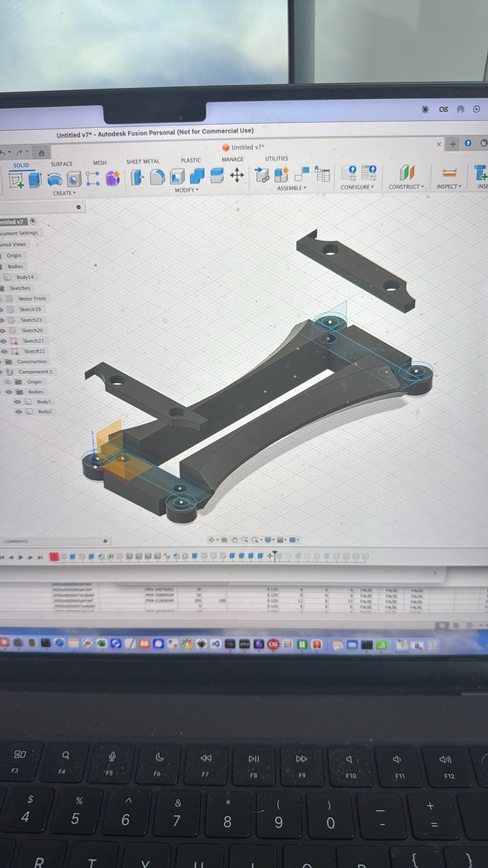The image size is (488, 868).
Task: Select the Orbit tool in navigation bar
Action: coord(211,539)
